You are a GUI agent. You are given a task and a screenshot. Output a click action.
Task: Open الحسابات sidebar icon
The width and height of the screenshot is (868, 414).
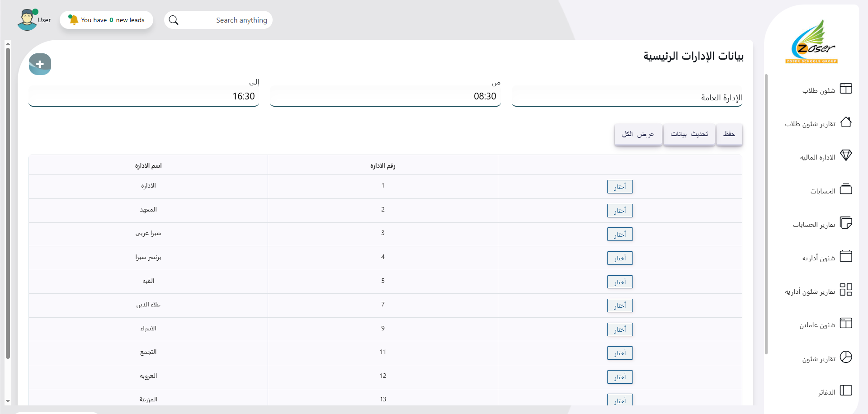[x=845, y=189]
